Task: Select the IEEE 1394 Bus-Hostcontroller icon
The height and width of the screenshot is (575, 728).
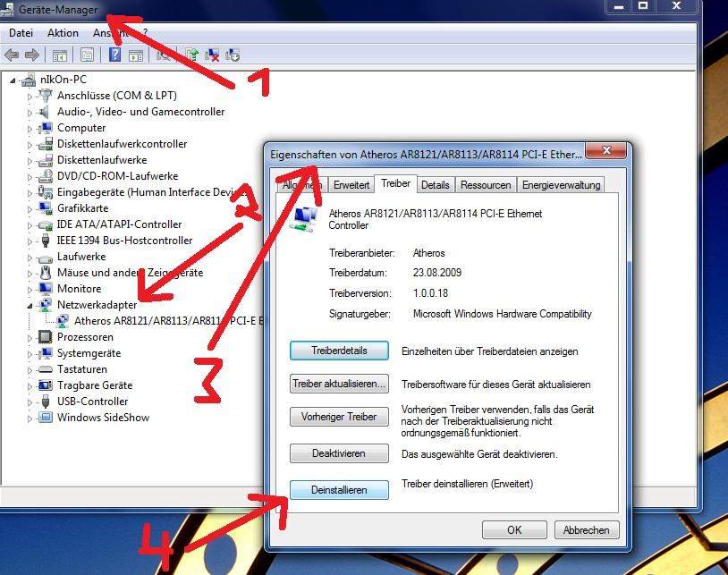Action: pyautogui.click(x=45, y=241)
